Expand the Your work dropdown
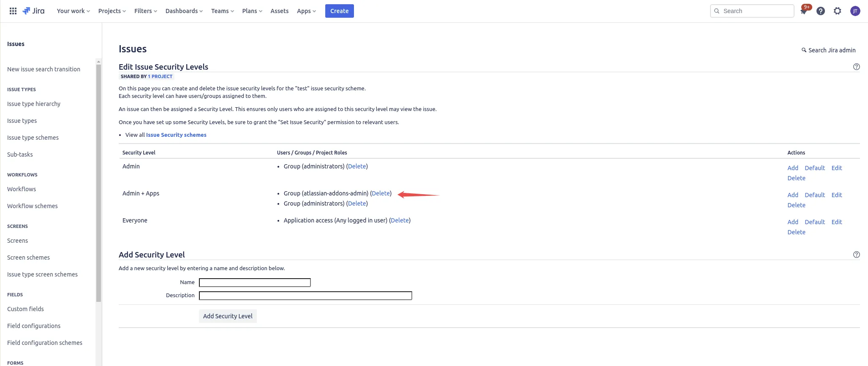Viewport: 868px width, 366px height. [73, 11]
